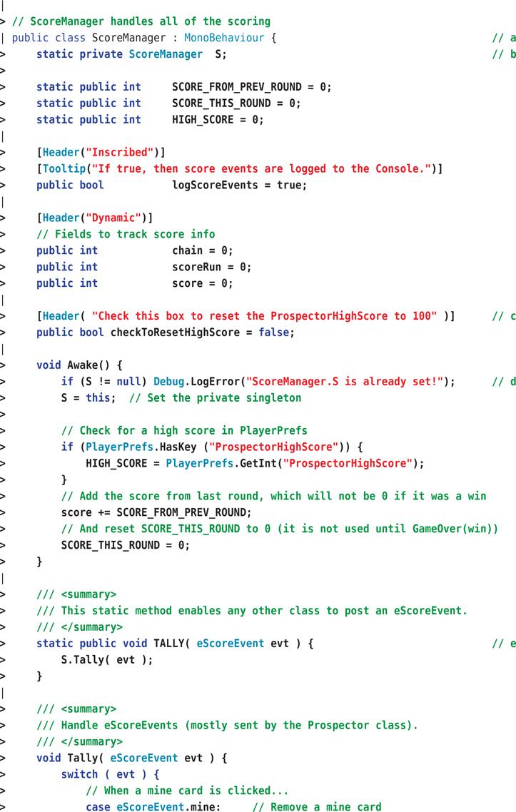Click the [Header("Inscribed")] attribute
Screen dimensions: 516x812
[x=101, y=152]
